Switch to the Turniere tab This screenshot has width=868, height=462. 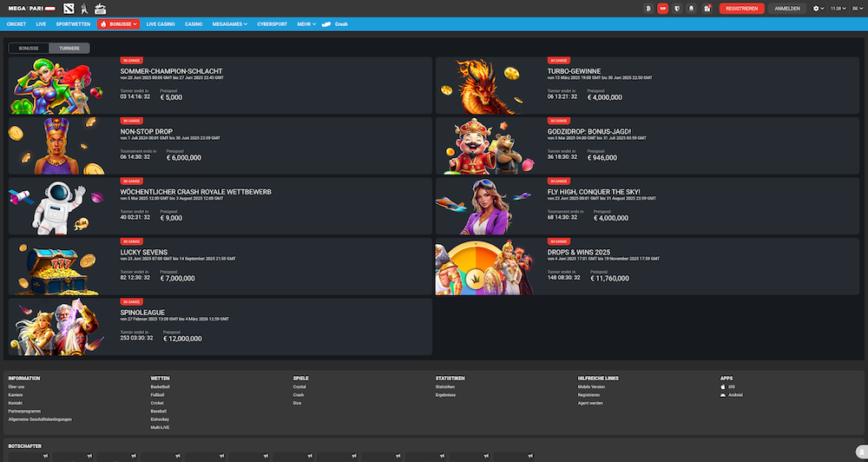coord(69,48)
